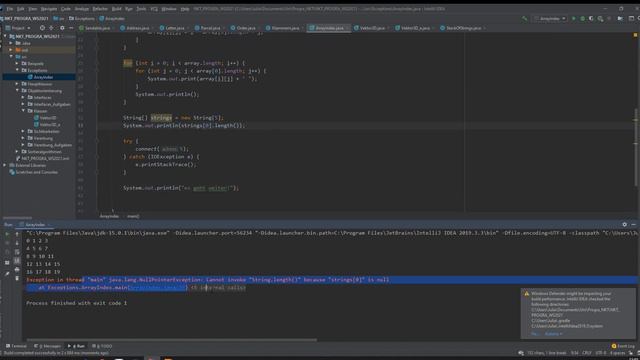Run with coverage icon in toolbar
Screen dimensions: 640x360
pos(591,18)
